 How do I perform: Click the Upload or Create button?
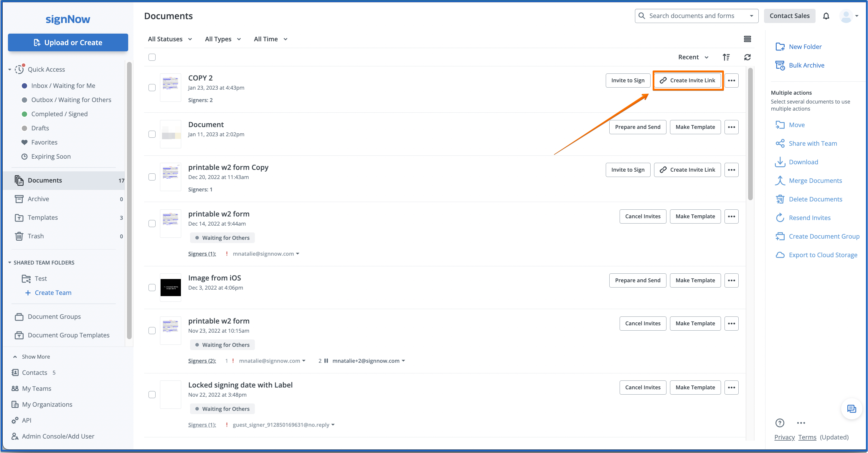tap(68, 42)
